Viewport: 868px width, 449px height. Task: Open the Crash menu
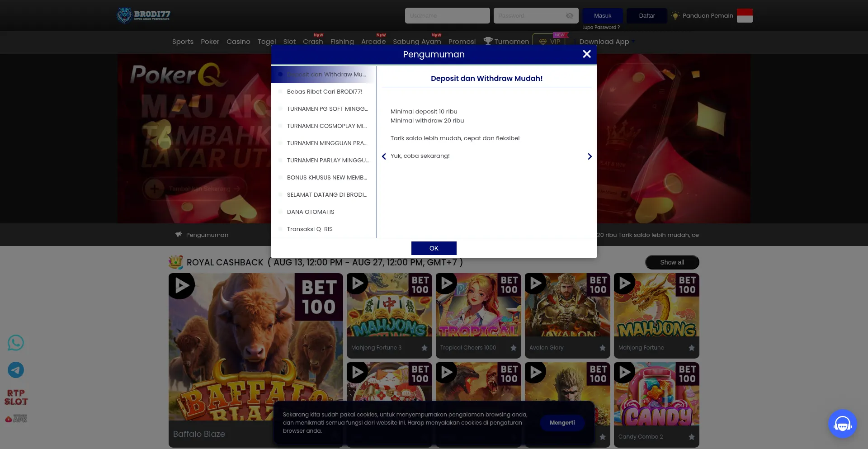coord(313,42)
